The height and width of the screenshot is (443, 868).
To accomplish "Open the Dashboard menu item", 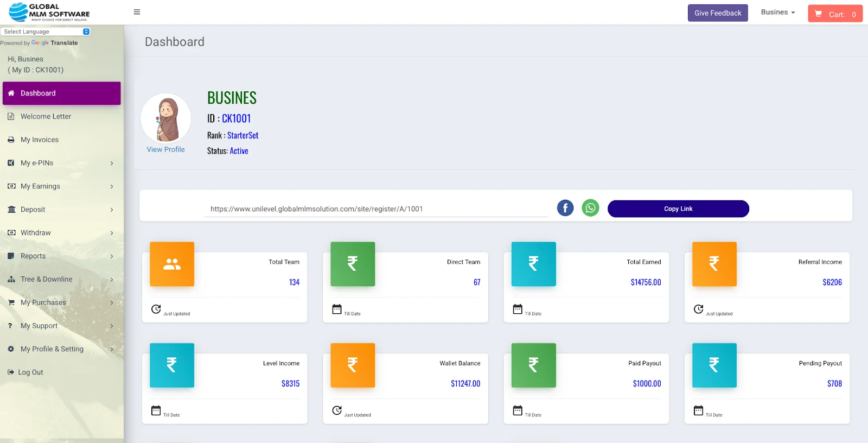I will [x=61, y=93].
